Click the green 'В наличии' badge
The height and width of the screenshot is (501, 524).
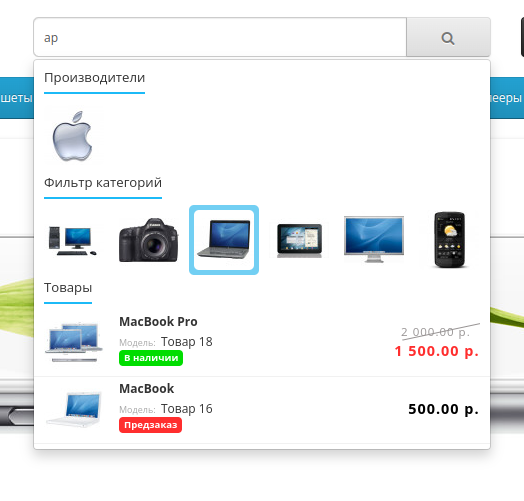pos(151,358)
